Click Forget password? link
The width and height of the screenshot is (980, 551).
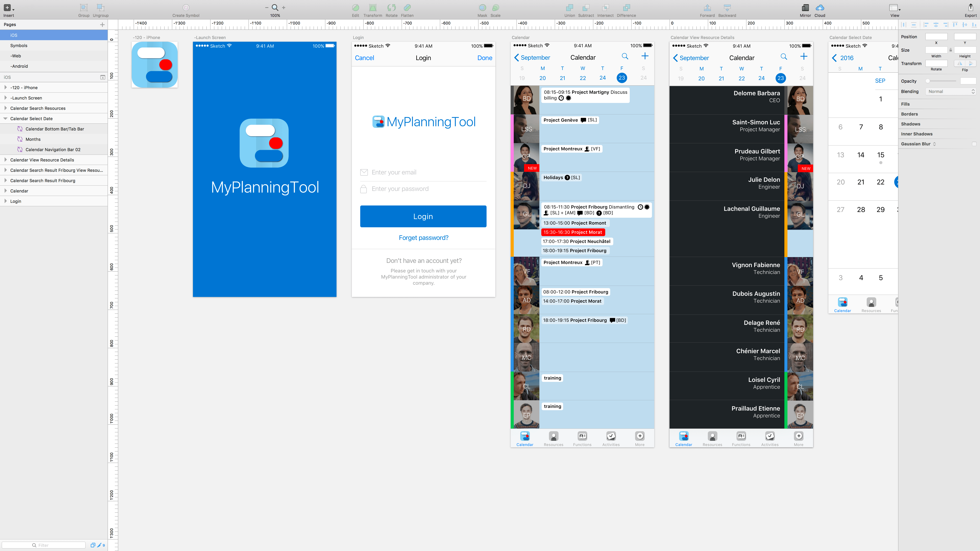tap(423, 237)
